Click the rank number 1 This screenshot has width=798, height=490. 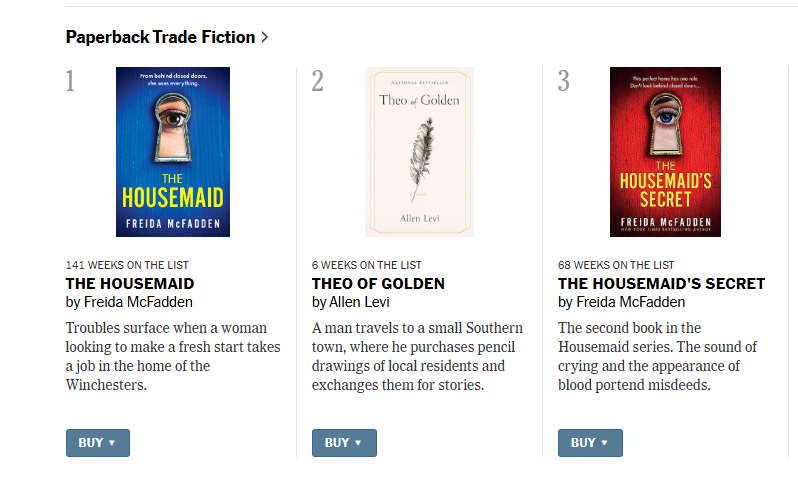pyautogui.click(x=71, y=81)
